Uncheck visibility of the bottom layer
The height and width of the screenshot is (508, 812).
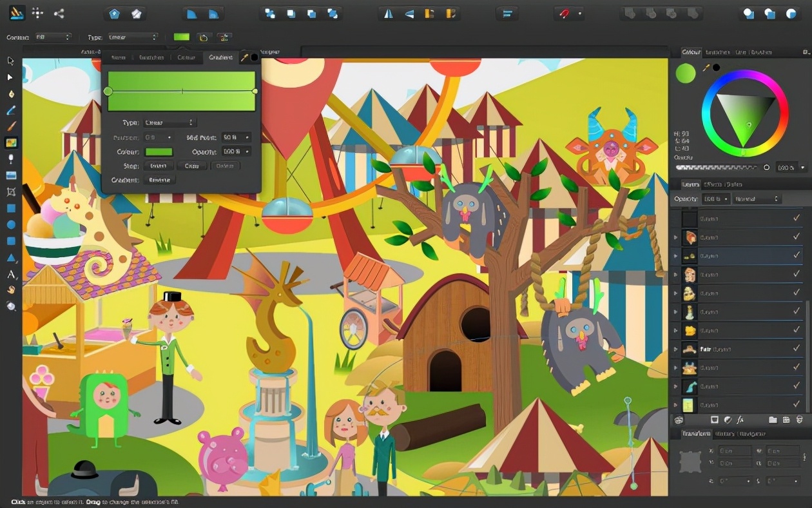(797, 405)
